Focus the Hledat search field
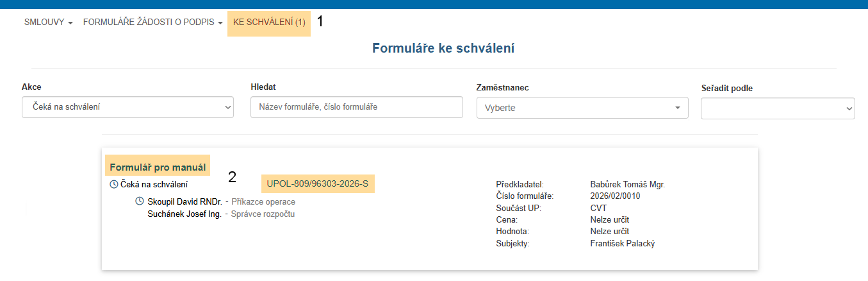This screenshot has height=281, width=868. coord(356,107)
